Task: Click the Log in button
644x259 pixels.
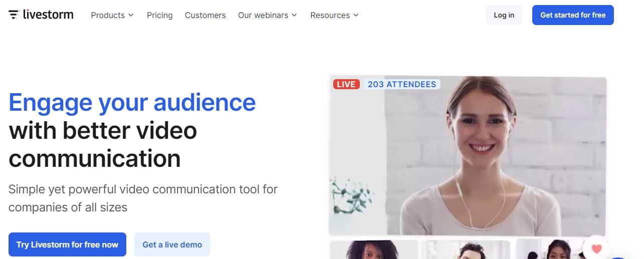Action: [x=504, y=15]
